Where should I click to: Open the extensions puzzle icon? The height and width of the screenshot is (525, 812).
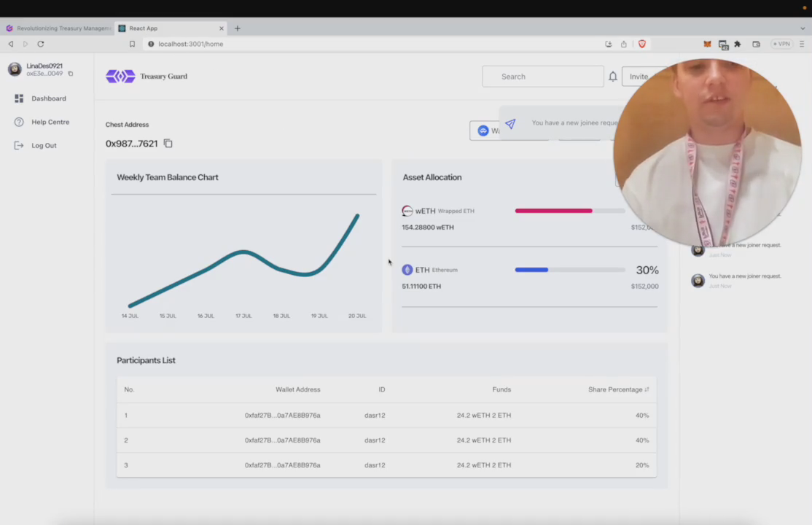pyautogui.click(x=738, y=44)
